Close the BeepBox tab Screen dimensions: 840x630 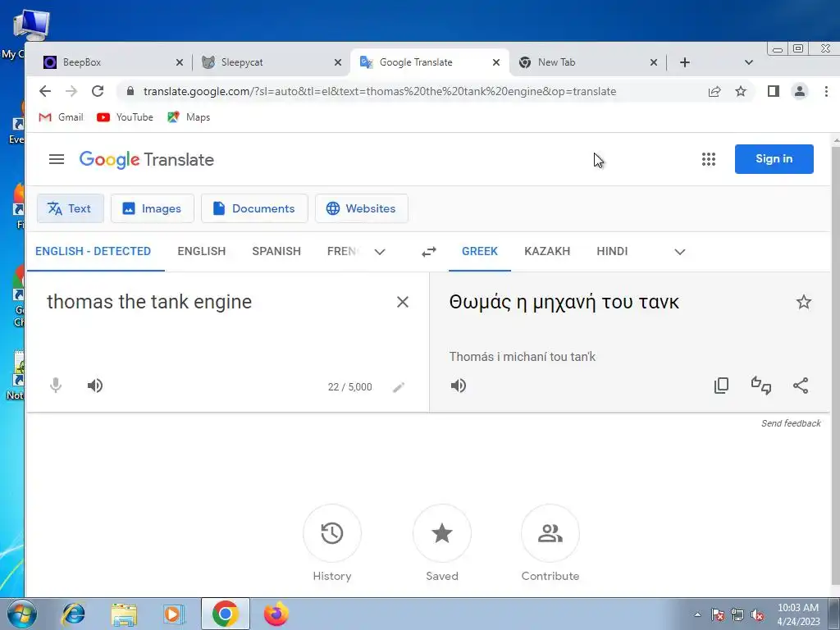click(x=180, y=62)
